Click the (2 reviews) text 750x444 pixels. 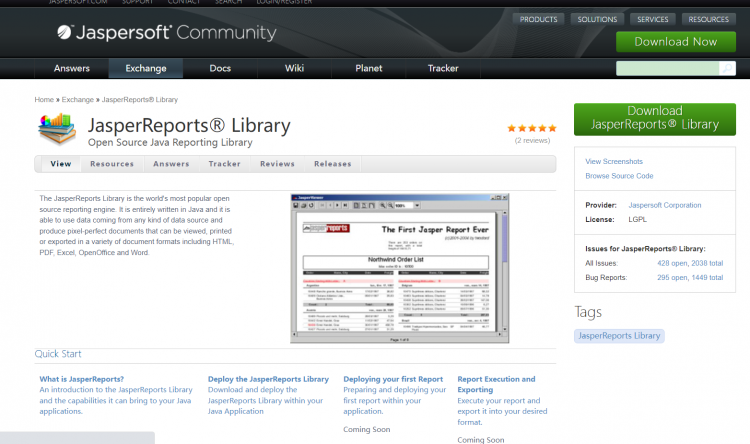[x=532, y=141]
